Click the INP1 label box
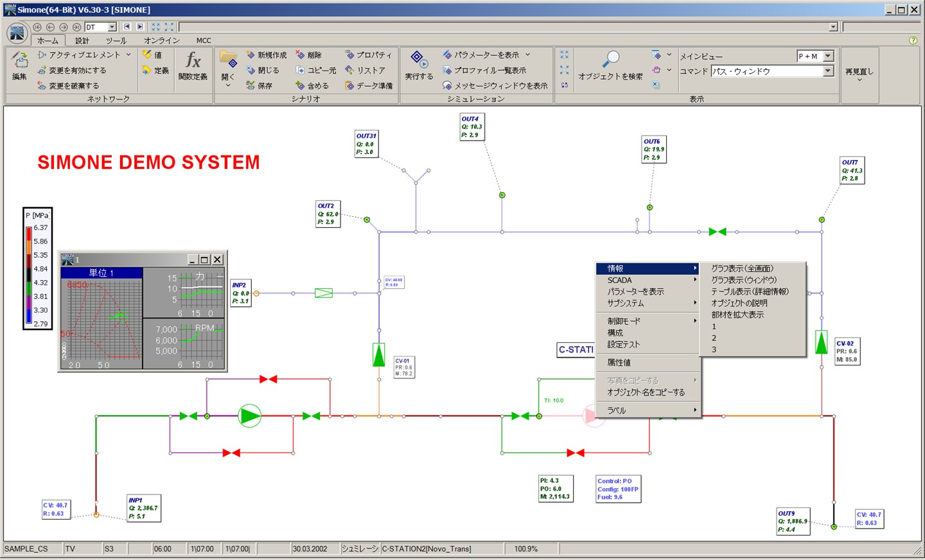Image resolution: width=925 pixels, height=560 pixels. (x=144, y=508)
